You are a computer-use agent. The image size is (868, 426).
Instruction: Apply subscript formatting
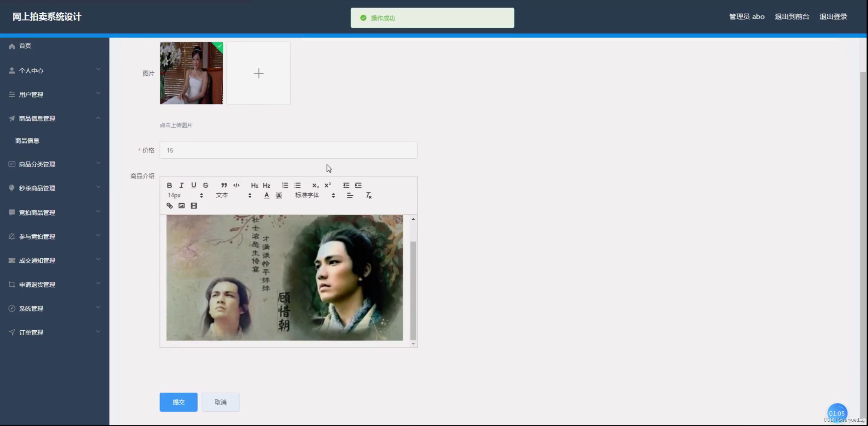315,185
